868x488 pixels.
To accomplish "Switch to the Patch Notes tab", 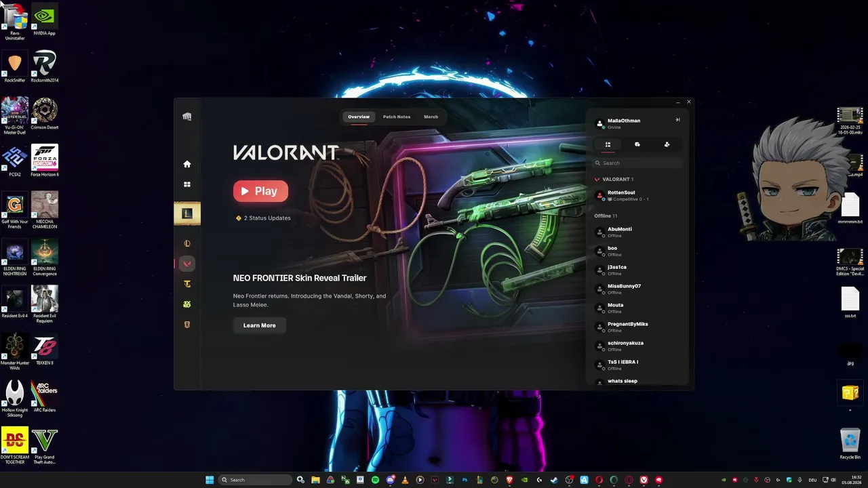I will (397, 117).
